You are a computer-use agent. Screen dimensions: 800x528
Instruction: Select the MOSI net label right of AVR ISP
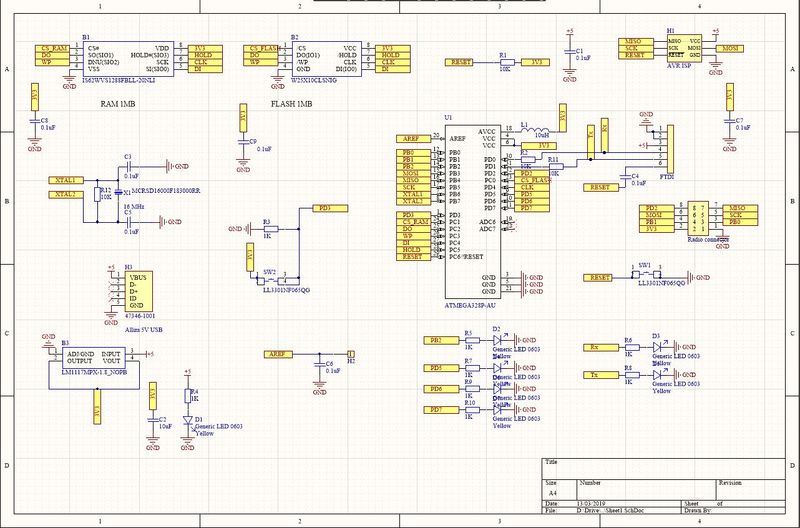tap(729, 47)
